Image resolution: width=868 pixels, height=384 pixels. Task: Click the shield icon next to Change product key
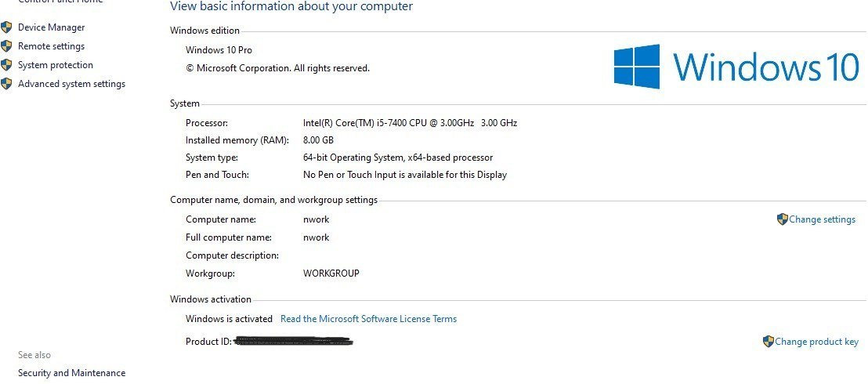click(x=769, y=342)
